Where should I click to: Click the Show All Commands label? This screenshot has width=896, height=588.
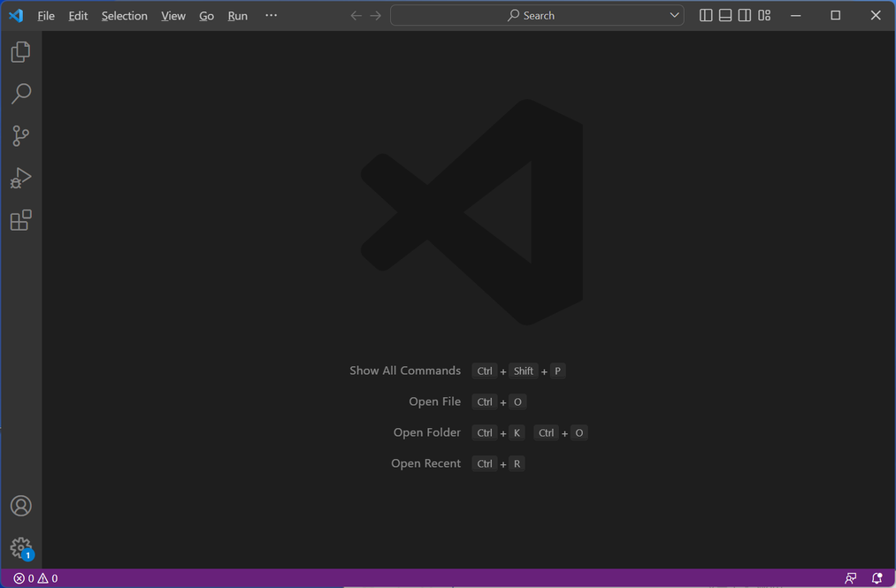pos(404,370)
